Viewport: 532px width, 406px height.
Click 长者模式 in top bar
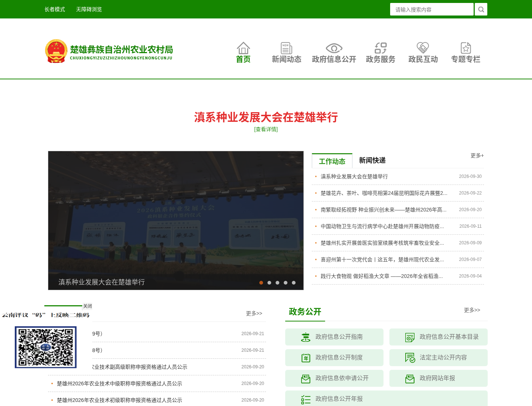[55, 9]
